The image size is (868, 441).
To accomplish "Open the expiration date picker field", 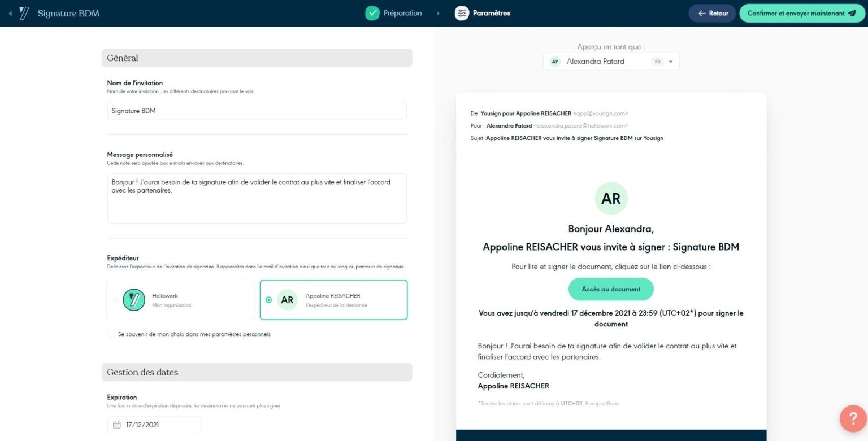I will tap(154, 425).
